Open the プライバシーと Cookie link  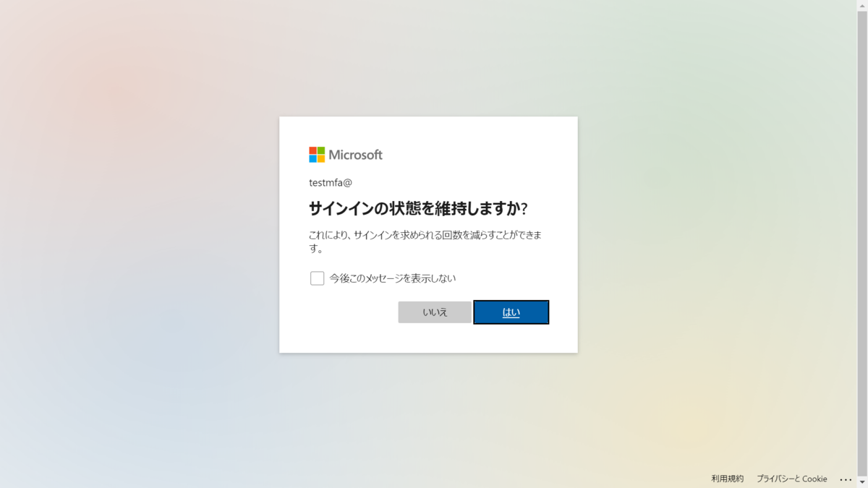791,479
